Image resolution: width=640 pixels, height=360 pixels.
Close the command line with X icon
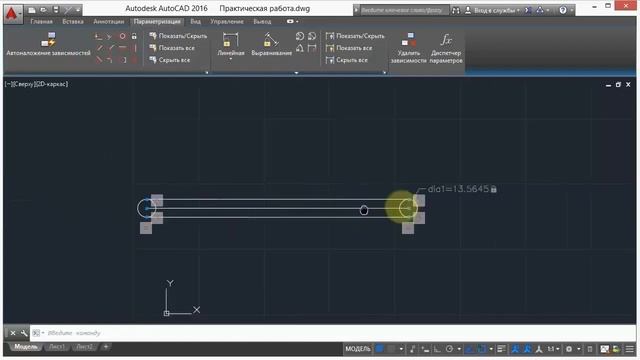(x=13, y=333)
